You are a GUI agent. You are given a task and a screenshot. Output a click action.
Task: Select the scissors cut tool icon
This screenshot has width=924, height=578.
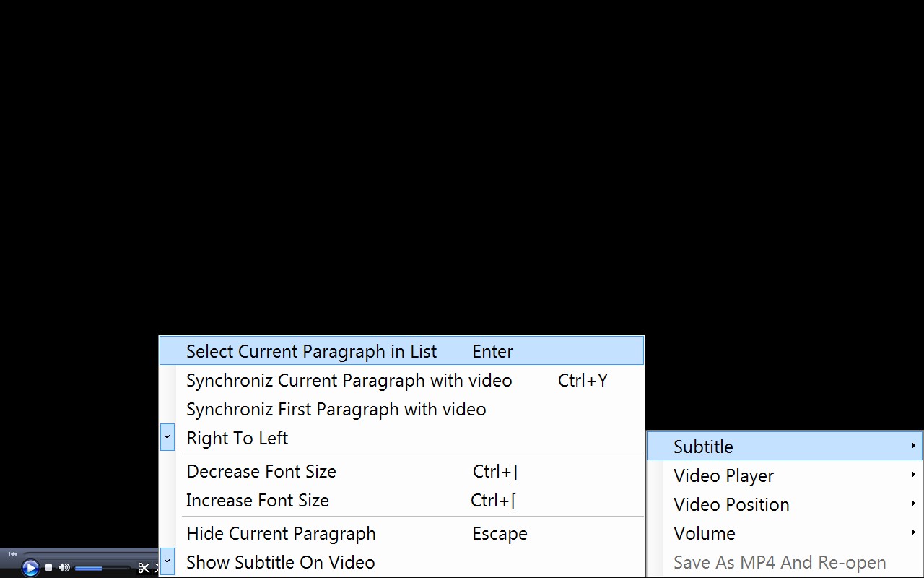[144, 568]
